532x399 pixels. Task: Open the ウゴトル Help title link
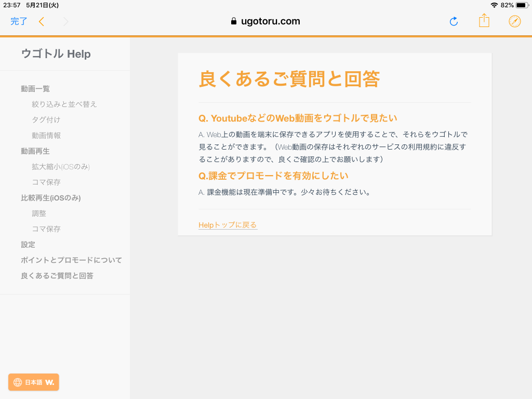(56, 54)
